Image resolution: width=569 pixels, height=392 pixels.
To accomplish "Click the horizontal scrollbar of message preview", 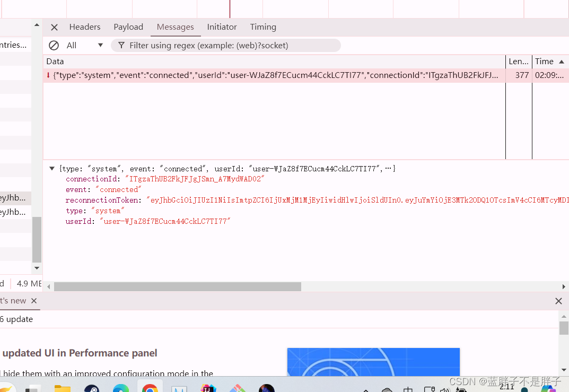I will [178, 286].
